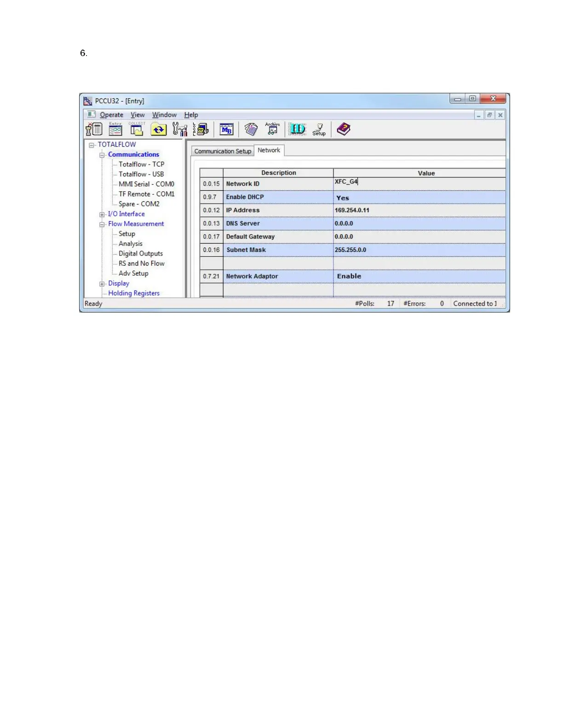
Task: Select Holding Registers tree item
Action: (134, 293)
